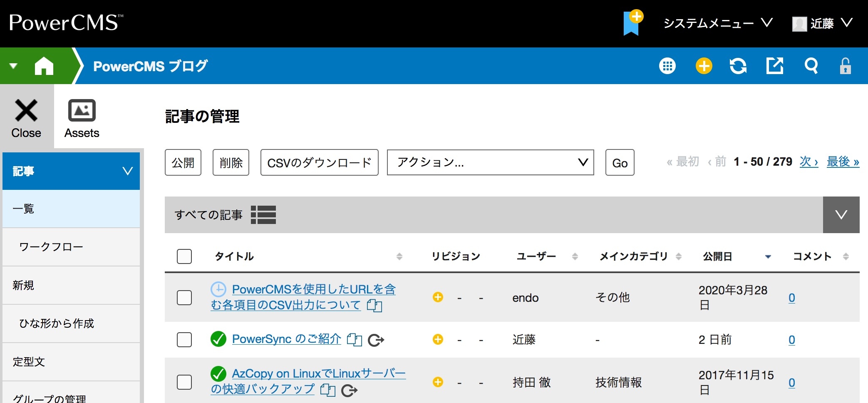
Task: Open the PowerCMSを使用したURL article link
Action: click(x=303, y=297)
